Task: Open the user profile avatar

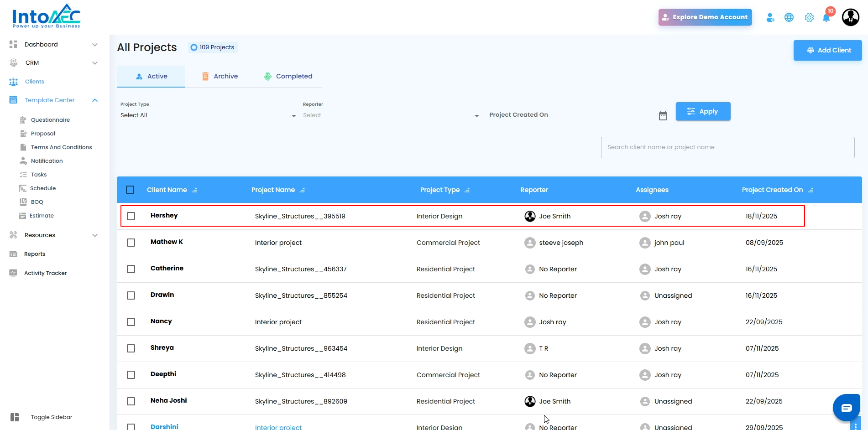Action: (850, 18)
